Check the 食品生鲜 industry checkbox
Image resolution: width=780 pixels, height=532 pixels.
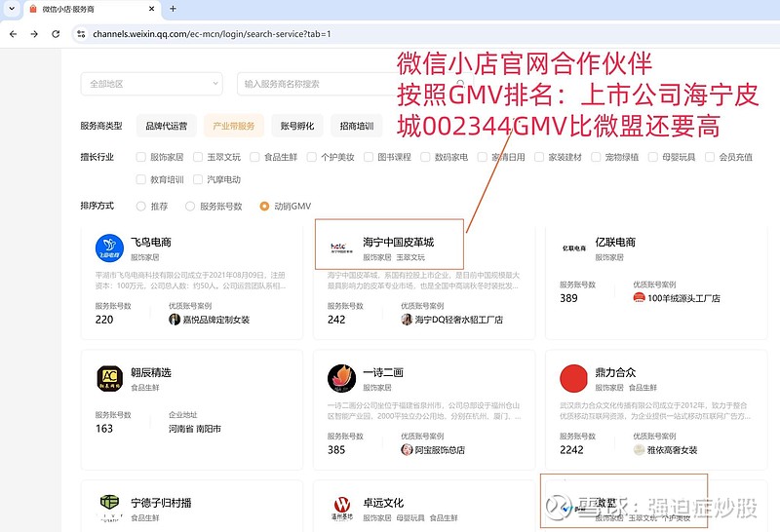pyautogui.click(x=254, y=157)
